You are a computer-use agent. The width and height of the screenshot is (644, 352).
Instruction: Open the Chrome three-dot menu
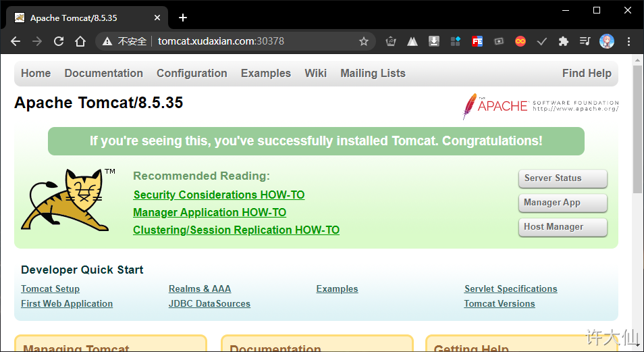628,41
